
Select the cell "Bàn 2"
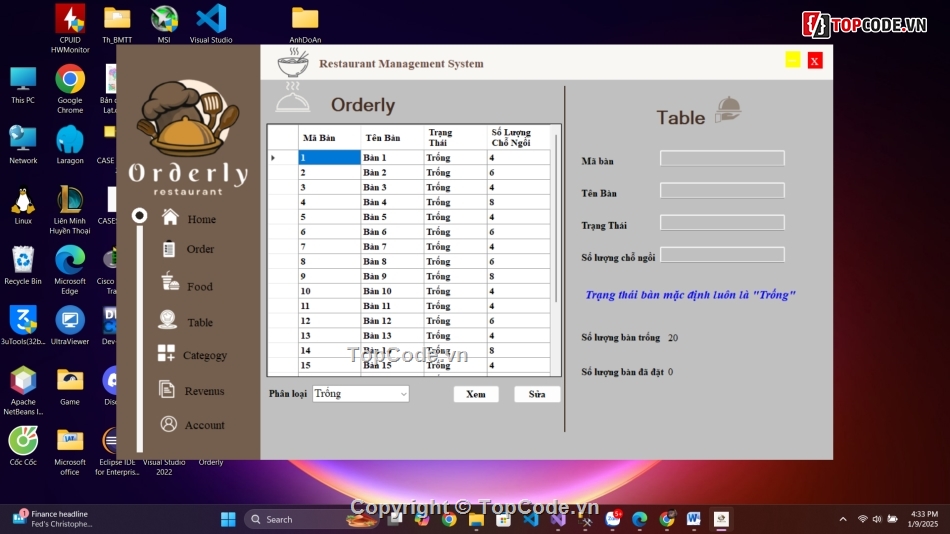click(x=392, y=173)
